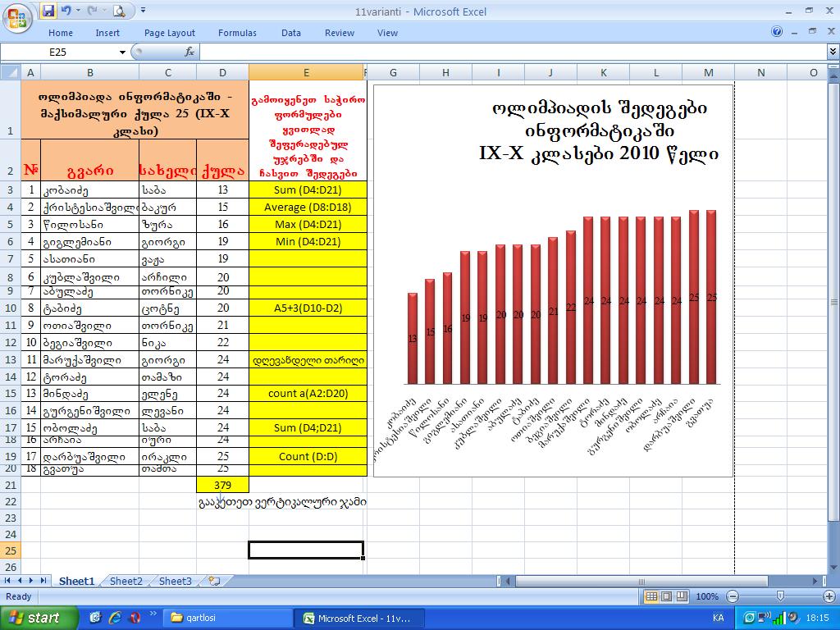Click the zoom slider handle
This screenshot has width=840, height=630.
point(781,596)
